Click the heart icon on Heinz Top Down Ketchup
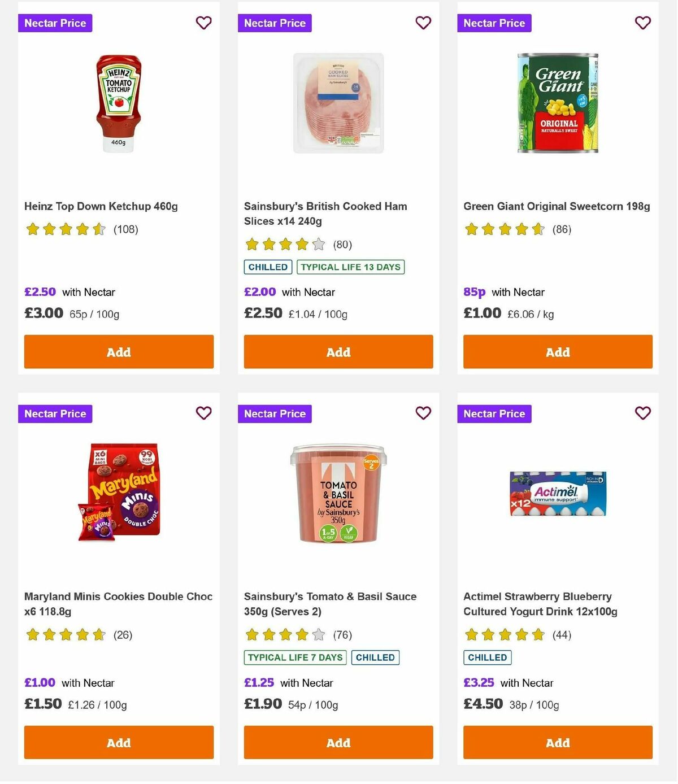This screenshot has height=784, width=678. point(203,23)
